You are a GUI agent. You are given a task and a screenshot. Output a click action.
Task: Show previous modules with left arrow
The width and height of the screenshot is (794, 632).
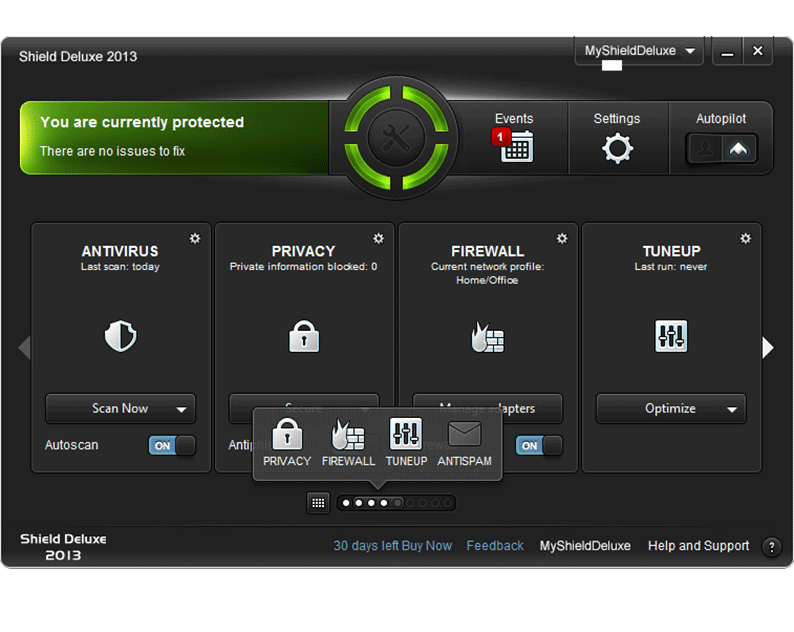click(24, 348)
